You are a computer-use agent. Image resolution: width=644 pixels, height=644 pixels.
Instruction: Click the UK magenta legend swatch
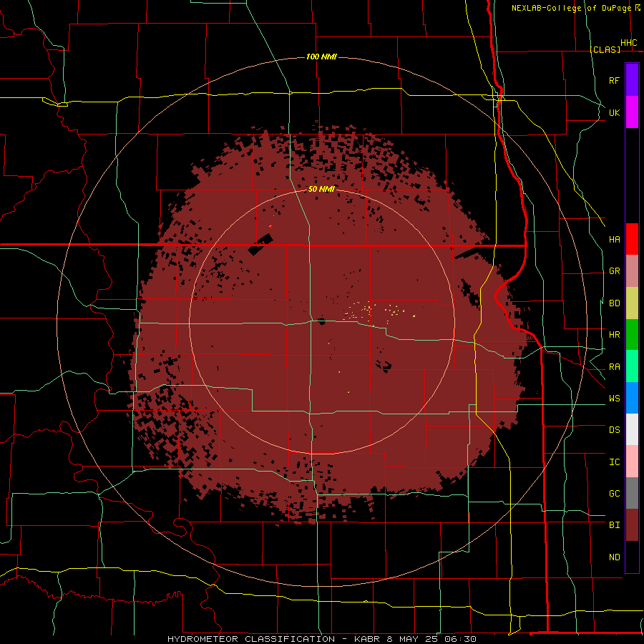click(x=632, y=112)
